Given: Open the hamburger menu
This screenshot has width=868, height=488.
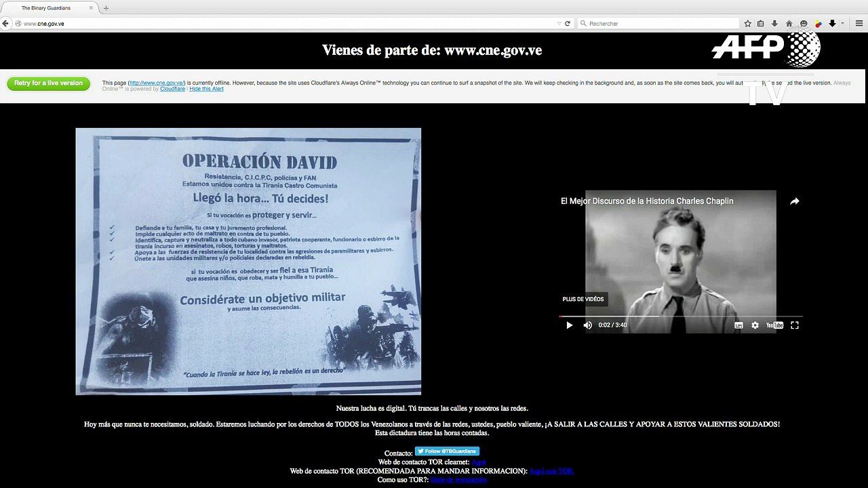Looking at the screenshot, I should click(859, 23).
